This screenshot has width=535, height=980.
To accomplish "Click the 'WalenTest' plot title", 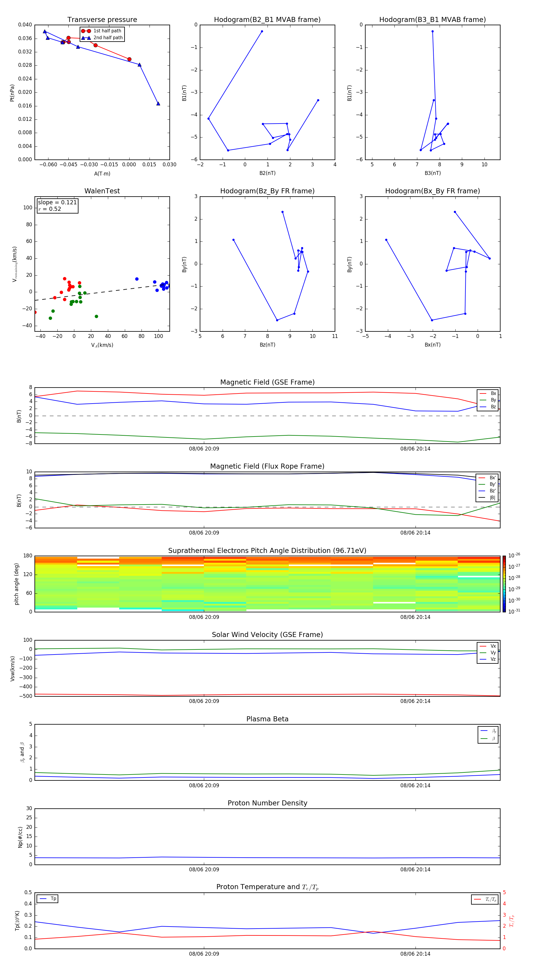I will tap(102, 191).
